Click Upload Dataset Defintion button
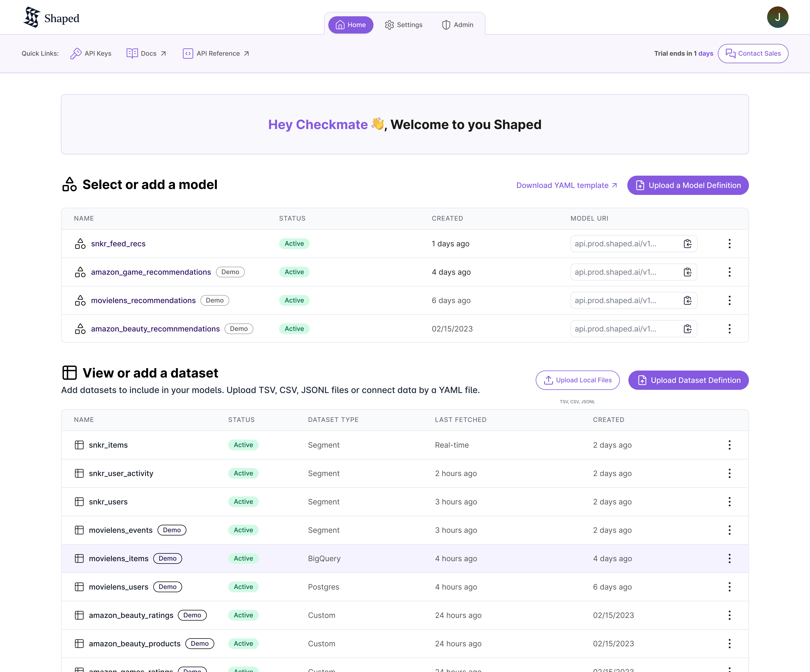810x672 pixels. click(x=689, y=380)
